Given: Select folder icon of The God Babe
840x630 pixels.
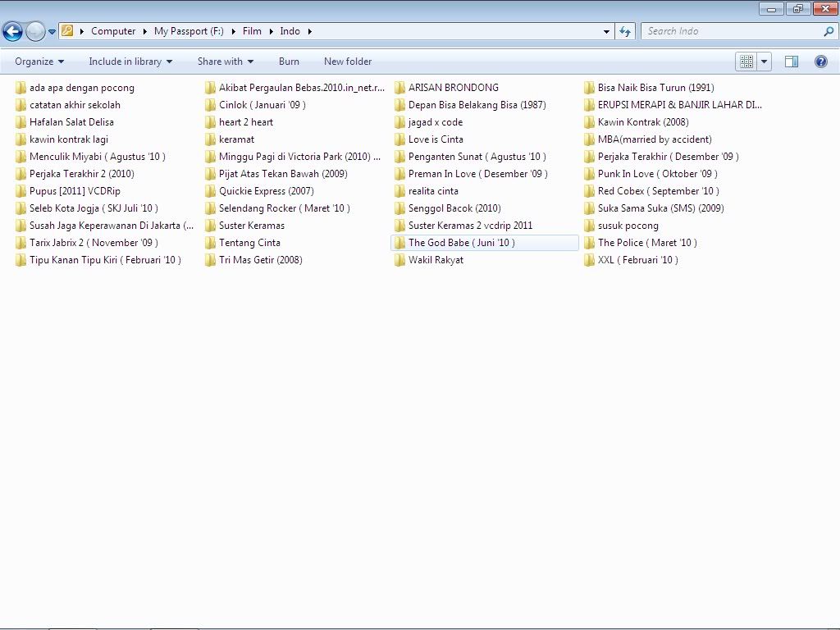Looking at the screenshot, I should [x=399, y=243].
